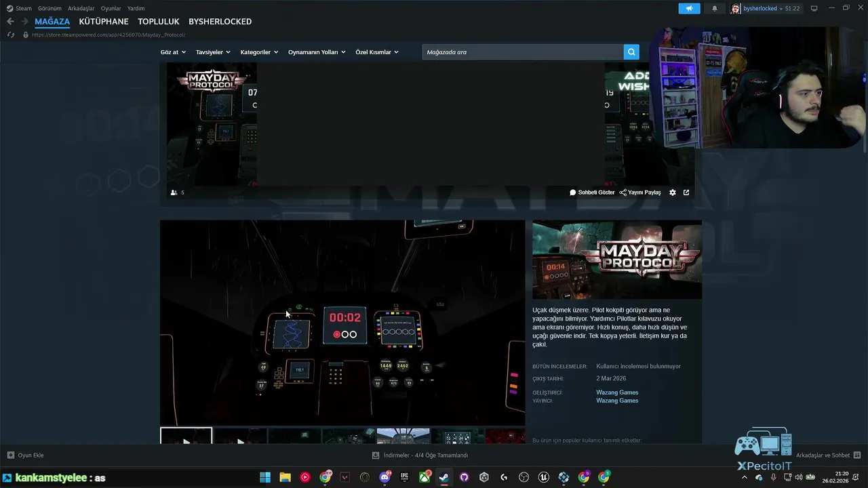This screenshot has width=868, height=488.
Task: Open the Oyunlar menu
Action: 111,8
